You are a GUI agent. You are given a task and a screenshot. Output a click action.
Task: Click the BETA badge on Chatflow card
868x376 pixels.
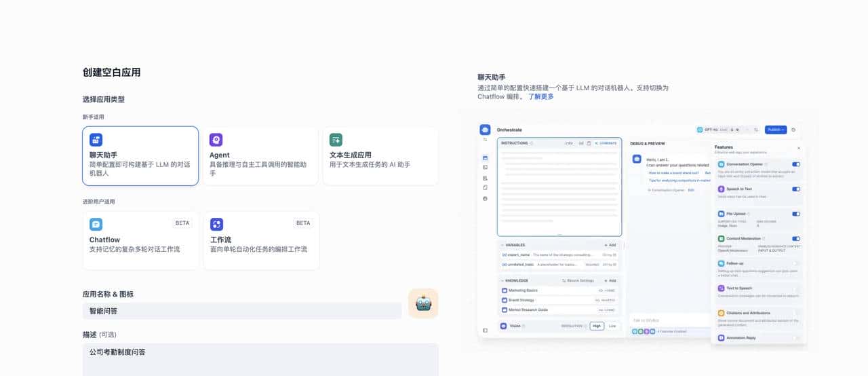pyautogui.click(x=182, y=223)
